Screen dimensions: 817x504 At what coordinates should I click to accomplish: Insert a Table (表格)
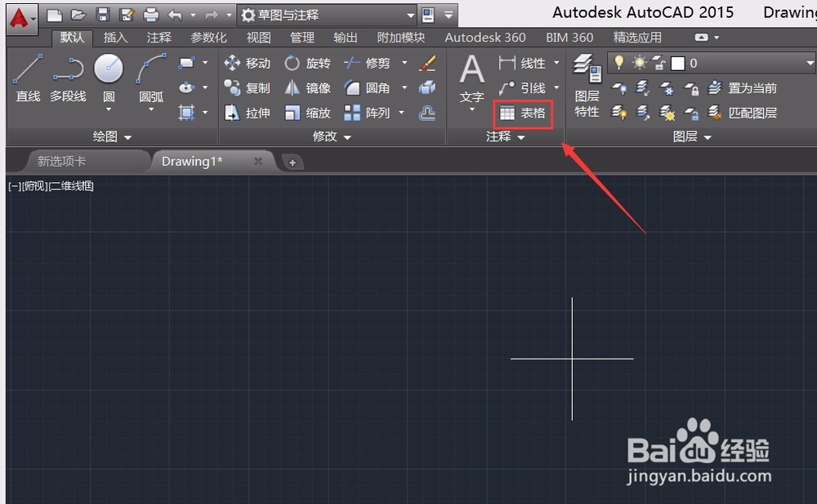coord(523,113)
